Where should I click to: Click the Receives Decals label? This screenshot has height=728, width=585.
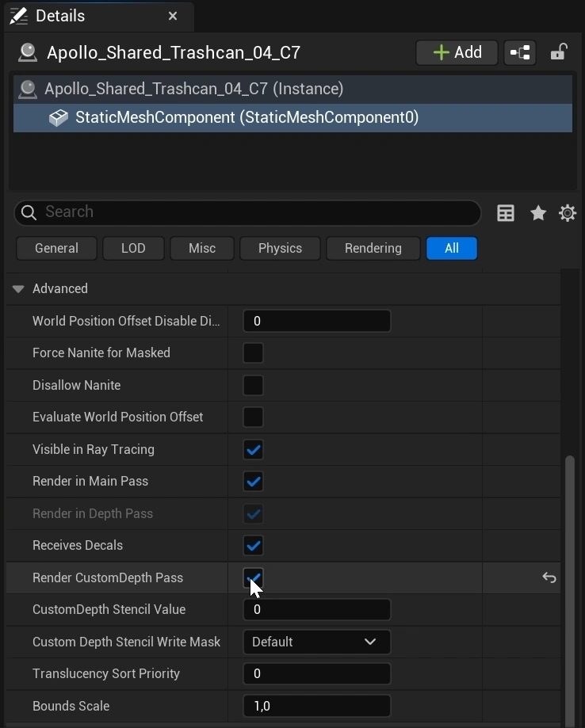pyautogui.click(x=78, y=546)
